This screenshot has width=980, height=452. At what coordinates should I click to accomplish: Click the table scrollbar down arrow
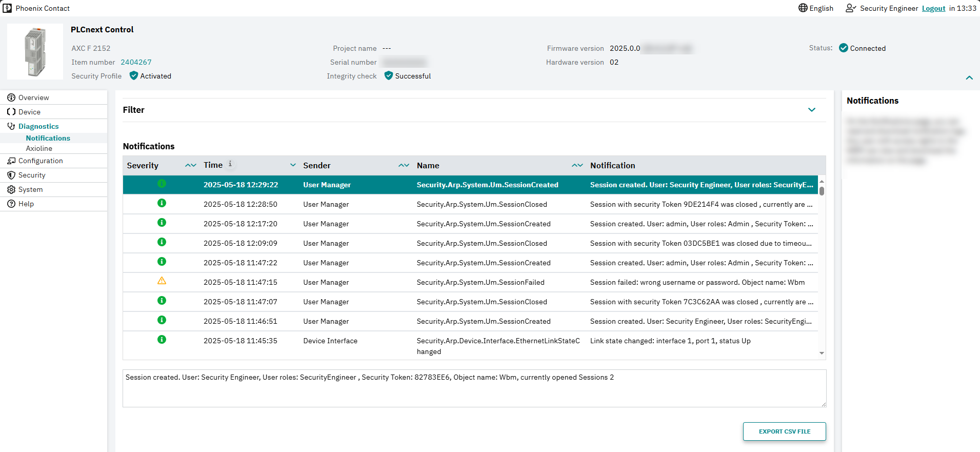(822, 353)
